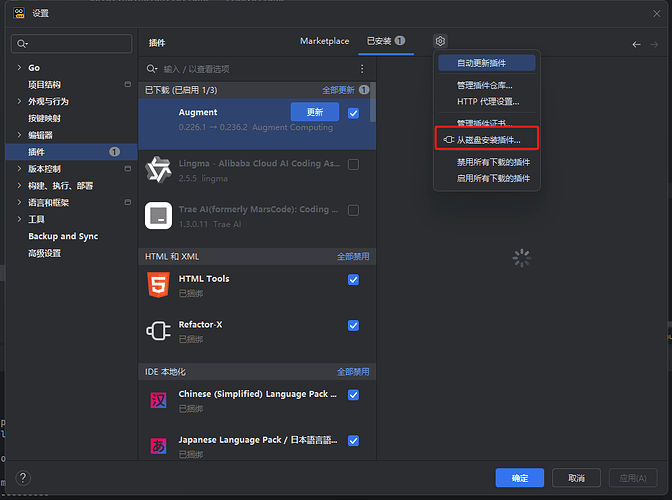Click the project-level marker beside 语言和框架

click(x=128, y=202)
